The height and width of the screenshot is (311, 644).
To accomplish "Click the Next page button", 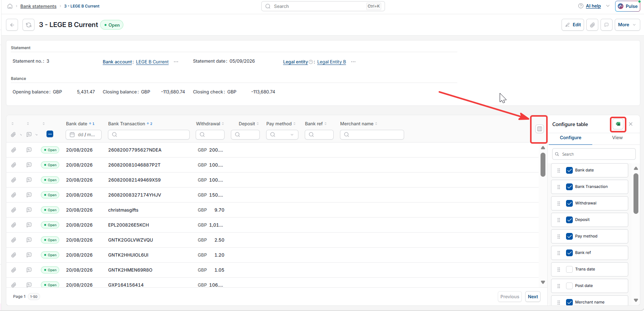I will click(x=533, y=297).
